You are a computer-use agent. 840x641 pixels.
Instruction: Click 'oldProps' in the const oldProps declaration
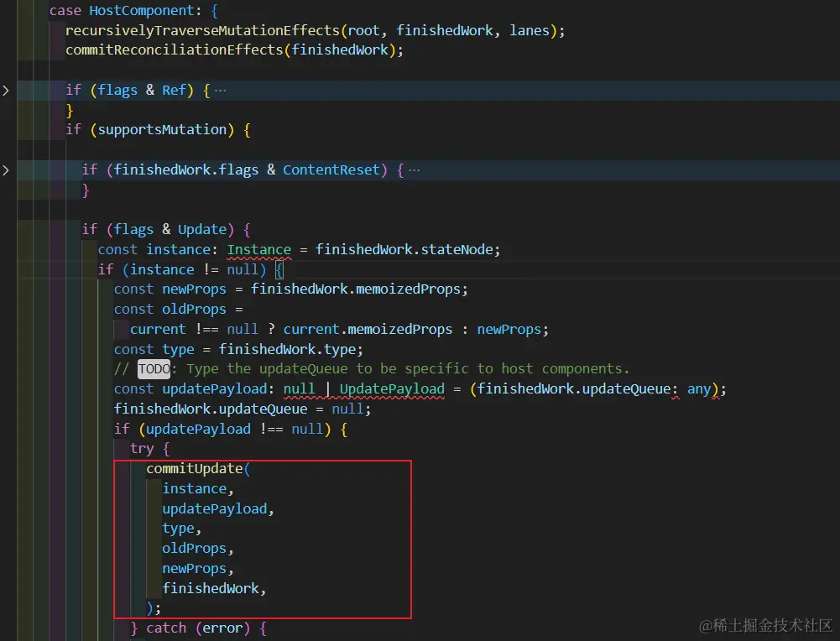click(x=194, y=310)
